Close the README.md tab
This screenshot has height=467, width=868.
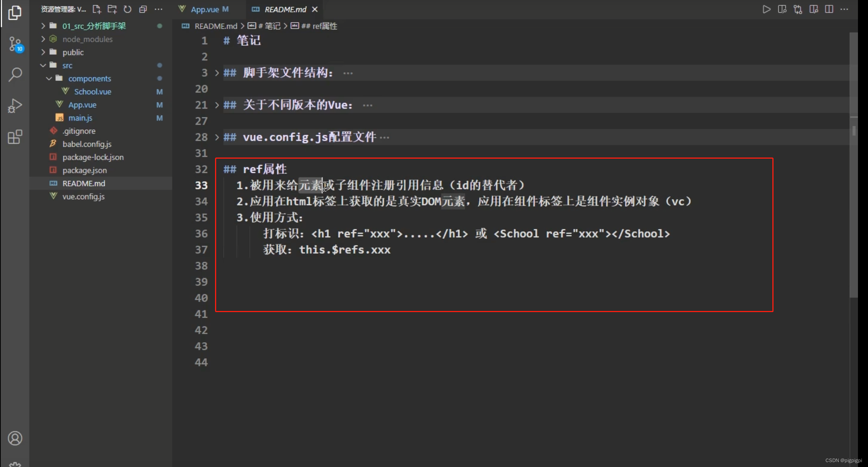[315, 9]
